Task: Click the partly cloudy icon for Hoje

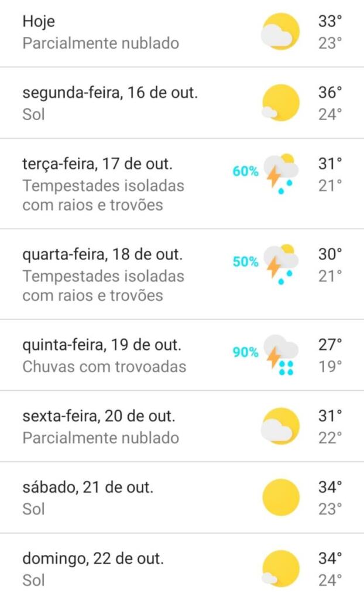Action: 280,32
